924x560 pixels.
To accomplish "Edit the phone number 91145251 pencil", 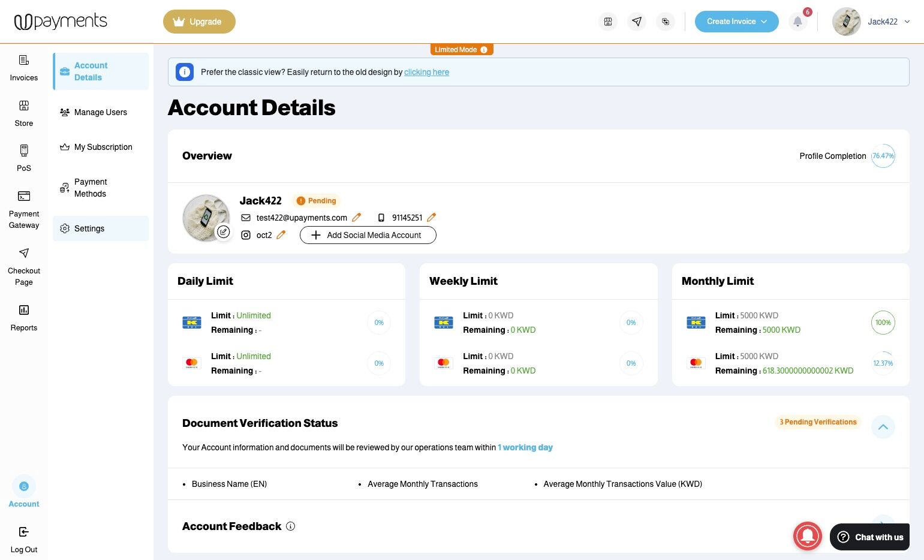I will [432, 218].
